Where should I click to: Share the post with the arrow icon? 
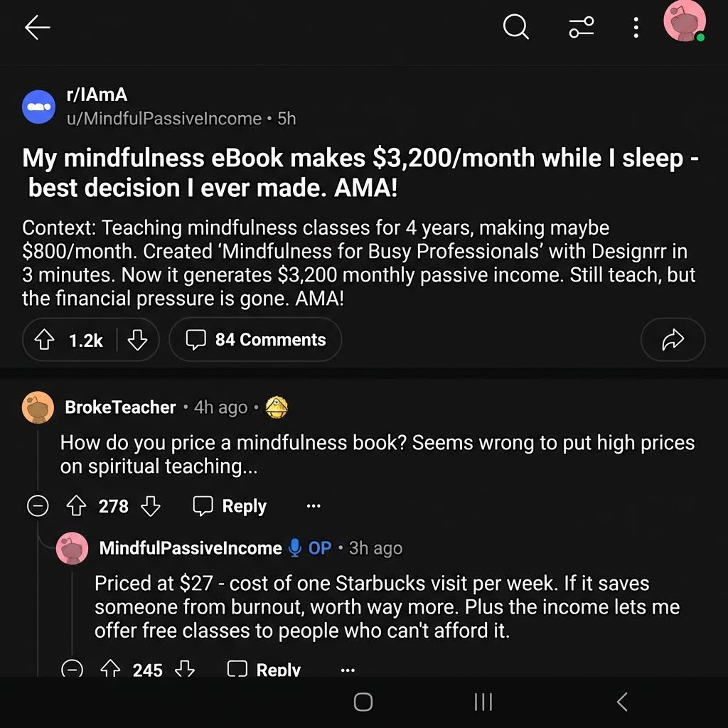pos(673,340)
